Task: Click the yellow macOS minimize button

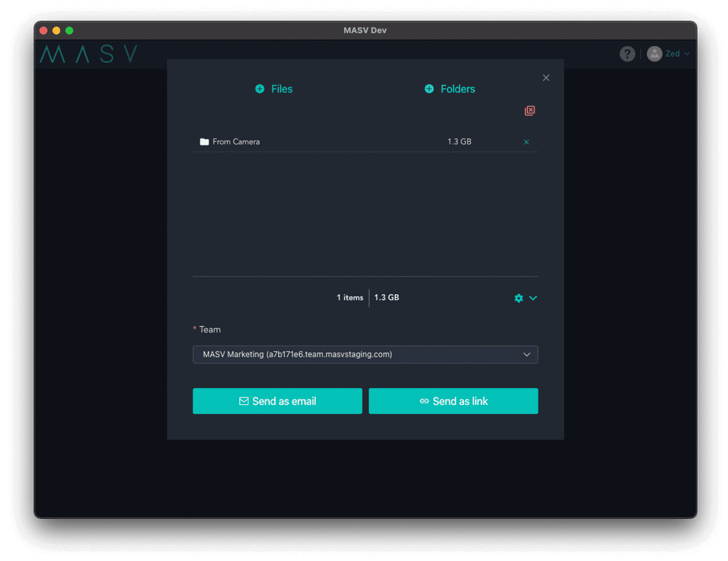Action: point(56,31)
